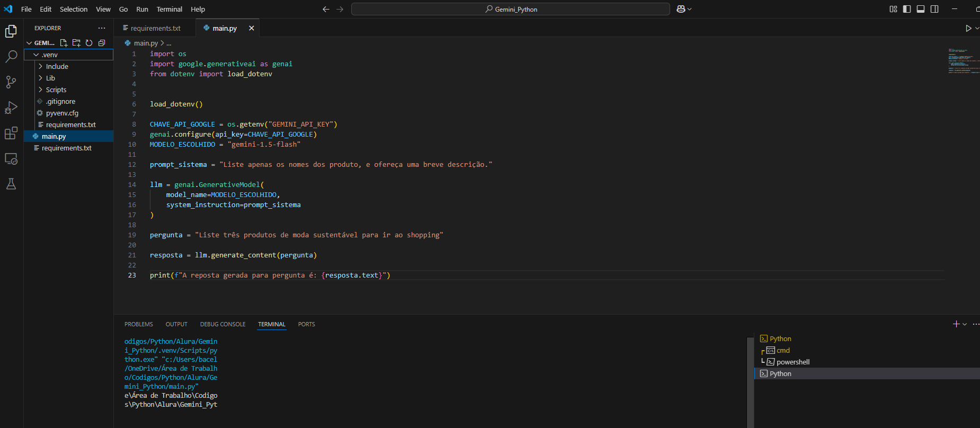Go forward using navigation arrow
Viewport: 980px width, 428px height.
340,9
